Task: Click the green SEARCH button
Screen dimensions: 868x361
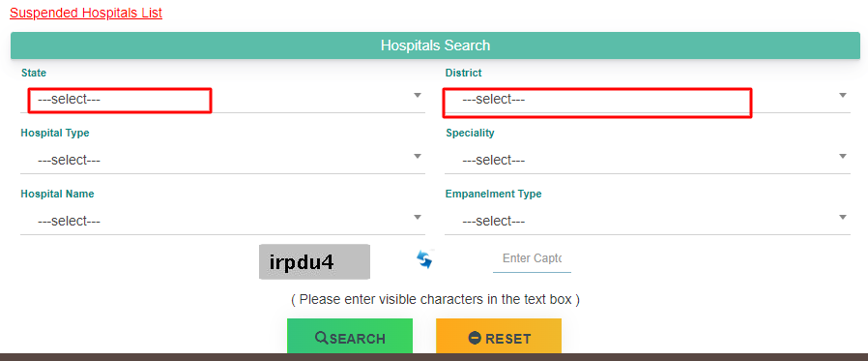Action: pos(350,336)
